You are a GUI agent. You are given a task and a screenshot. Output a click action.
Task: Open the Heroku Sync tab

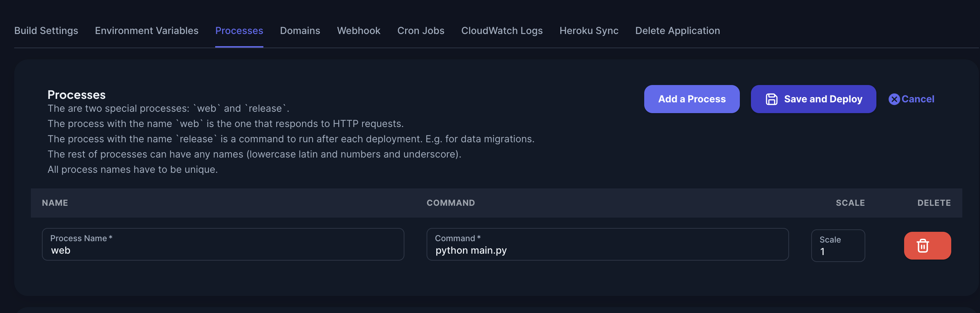588,31
